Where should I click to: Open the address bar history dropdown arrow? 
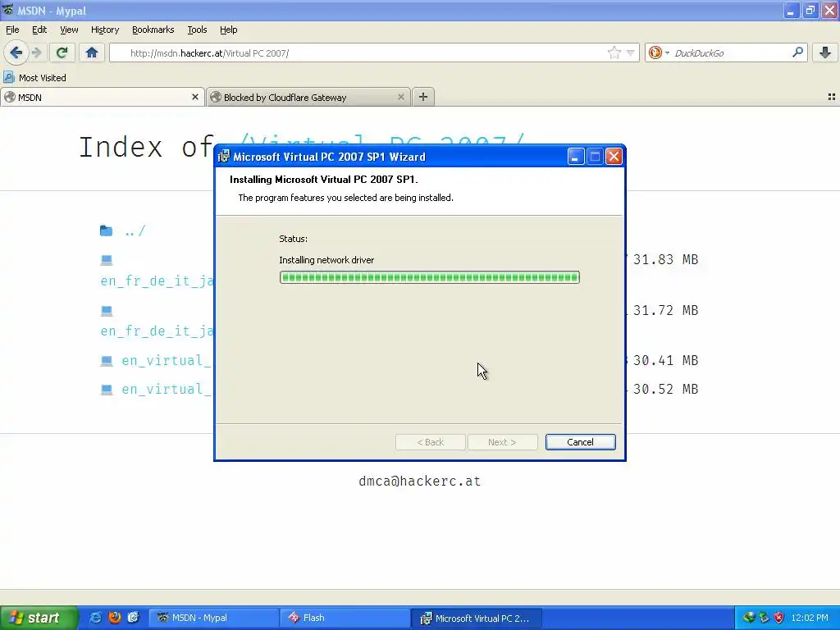631,52
